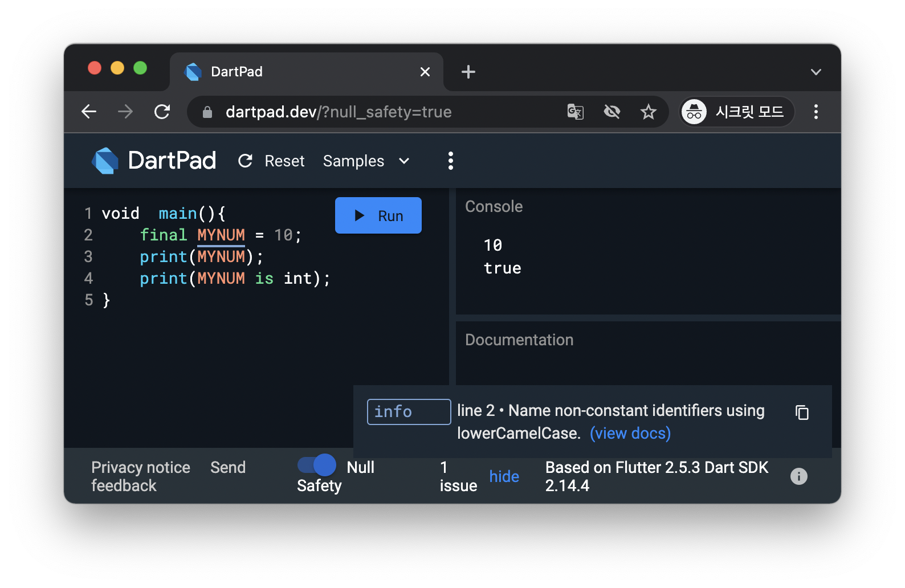This screenshot has width=905, height=588.
Task: Click 'void' keyword on line 1
Action: pos(121,213)
